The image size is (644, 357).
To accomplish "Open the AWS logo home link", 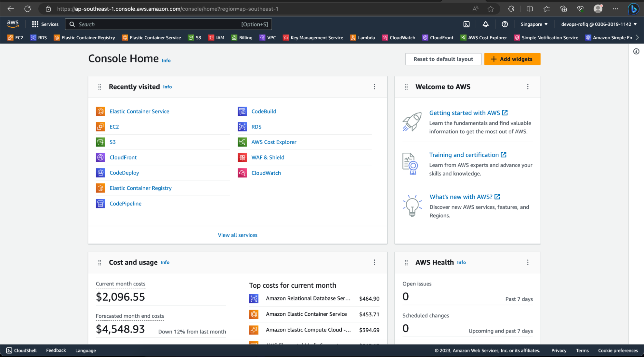I will [13, 24].
